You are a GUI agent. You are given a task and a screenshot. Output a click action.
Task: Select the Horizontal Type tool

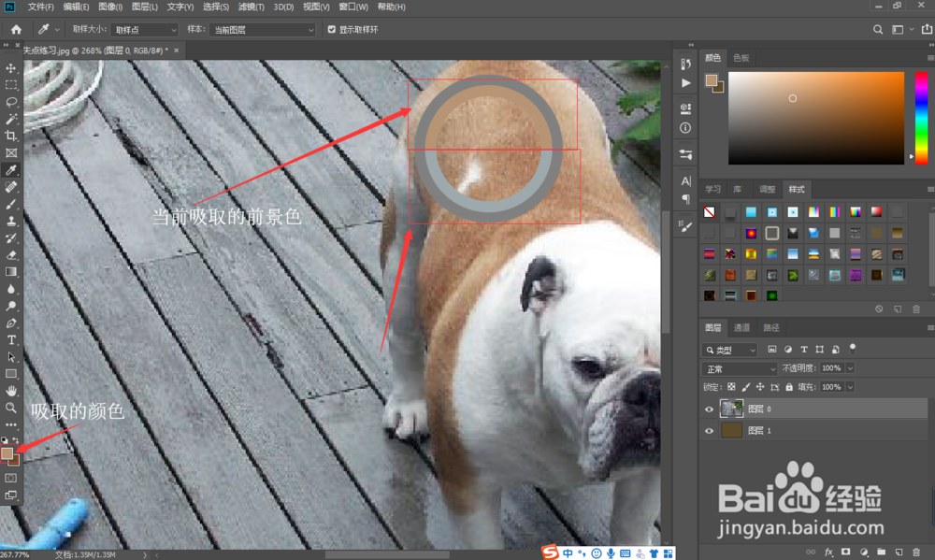coord(10,340)
